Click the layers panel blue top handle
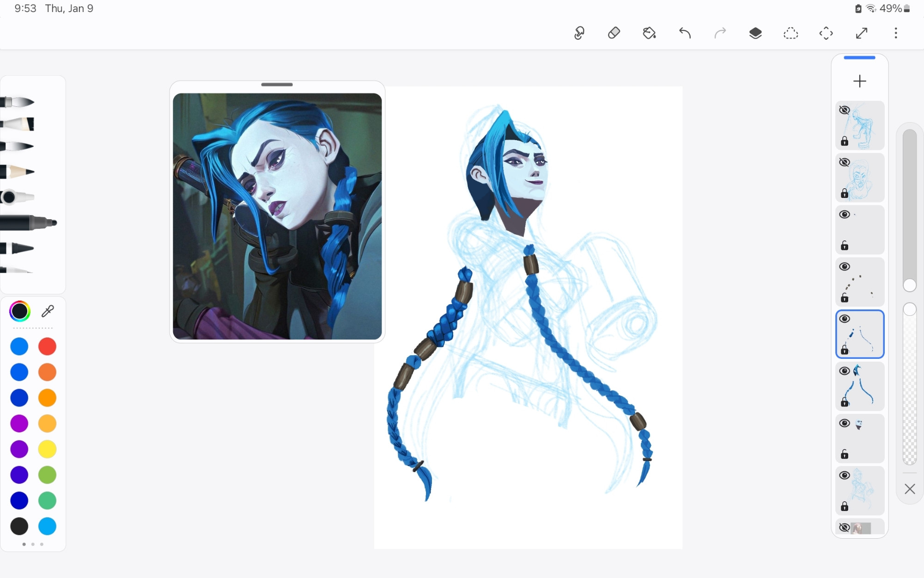This screenshot has height=578, width=924. tap(859, 58)
